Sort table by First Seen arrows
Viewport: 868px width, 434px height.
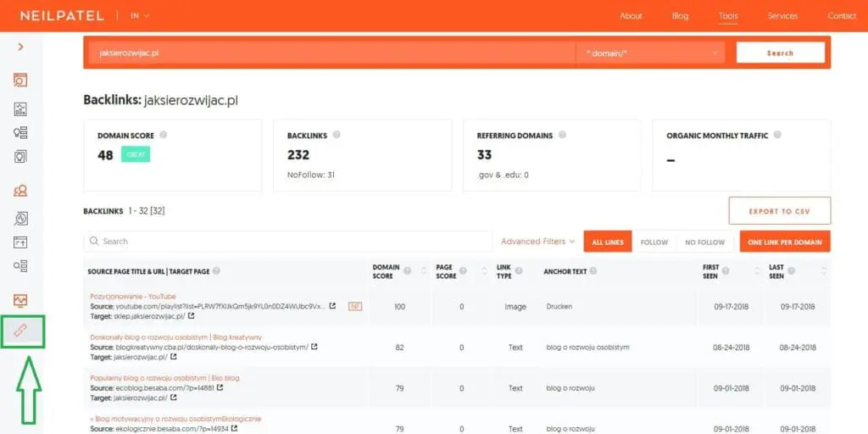(x=757, y=271)
